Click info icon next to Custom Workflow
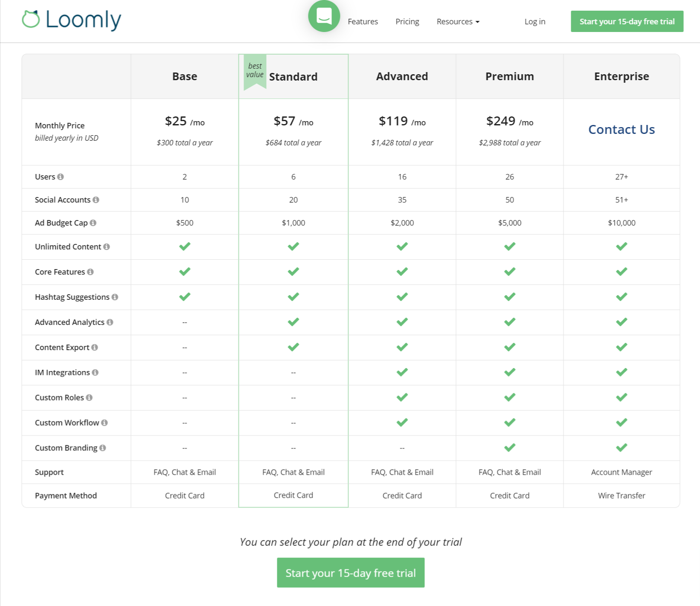Viewport: 700px width, 606px height. [105, 423]
